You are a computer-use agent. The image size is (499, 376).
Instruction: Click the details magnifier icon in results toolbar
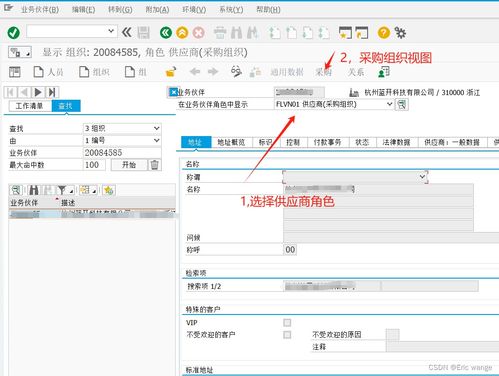click(16, 190)
